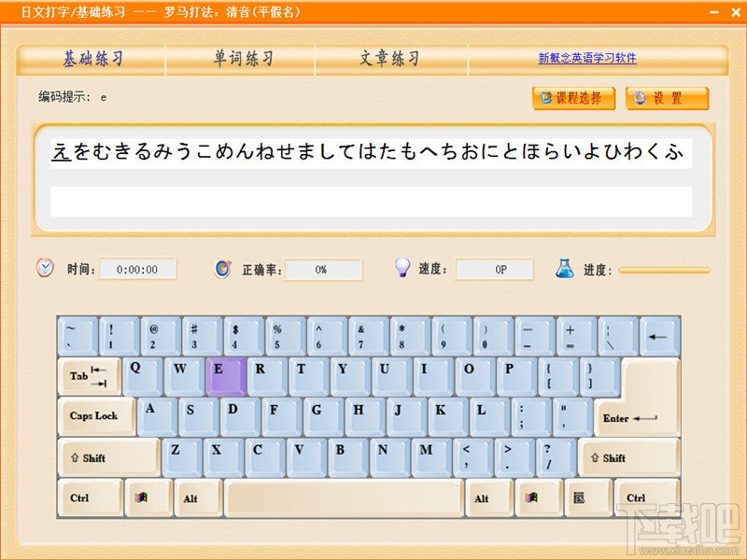Click the 进度 progress bar

[665, 270]
